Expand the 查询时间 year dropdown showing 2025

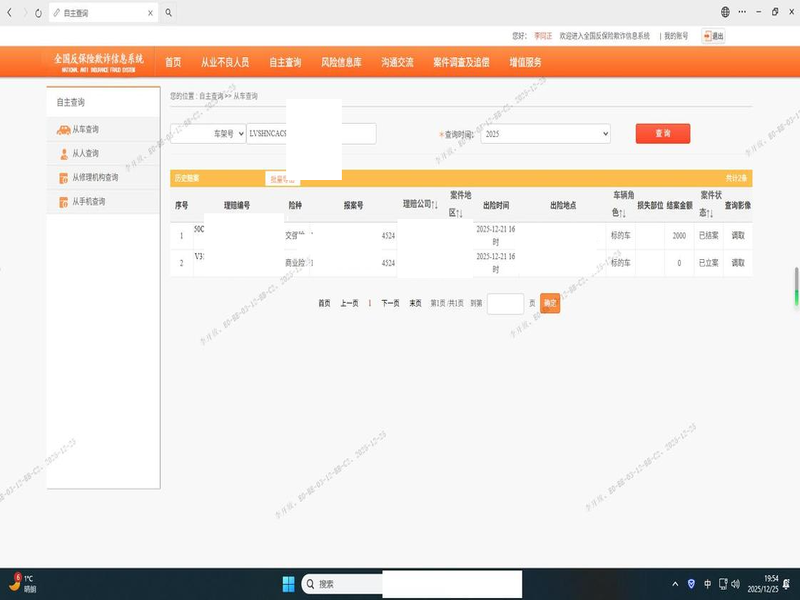[545, 134]
